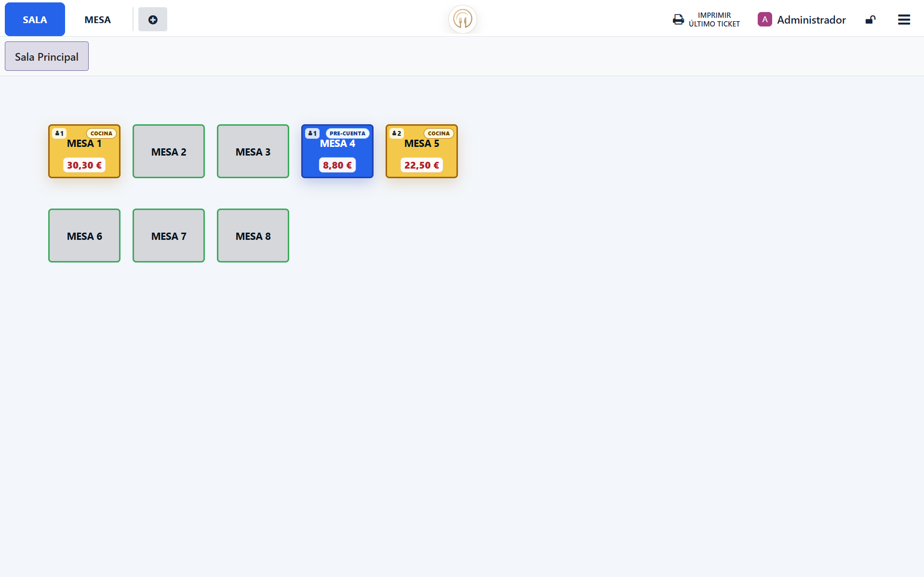Click the restaurant logo in the header
Viewport: 924px width, 577px height.
point(462,20)
